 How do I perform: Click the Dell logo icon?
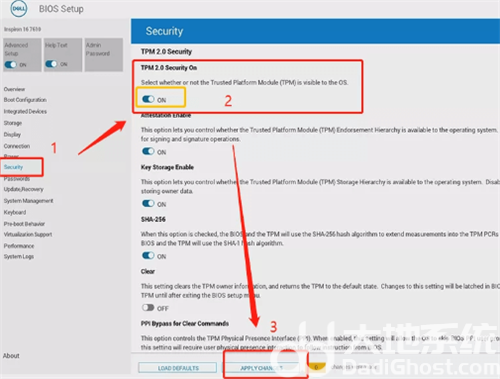pyautogui.click(x=19, y=9)
